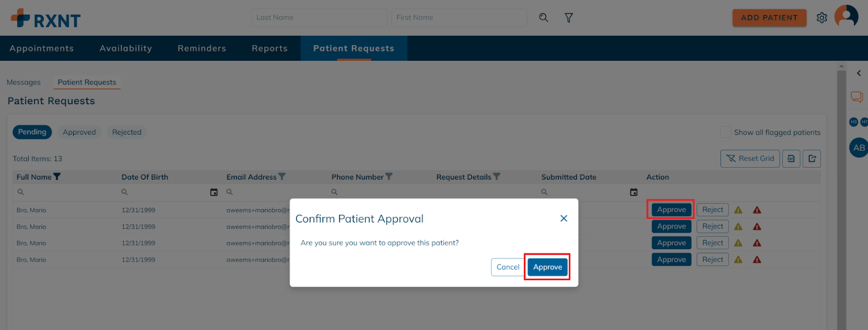The width and height of the screenshot is (868, 330).
Task: Click the red alert flag in first row
Action: tap(757, 210)
